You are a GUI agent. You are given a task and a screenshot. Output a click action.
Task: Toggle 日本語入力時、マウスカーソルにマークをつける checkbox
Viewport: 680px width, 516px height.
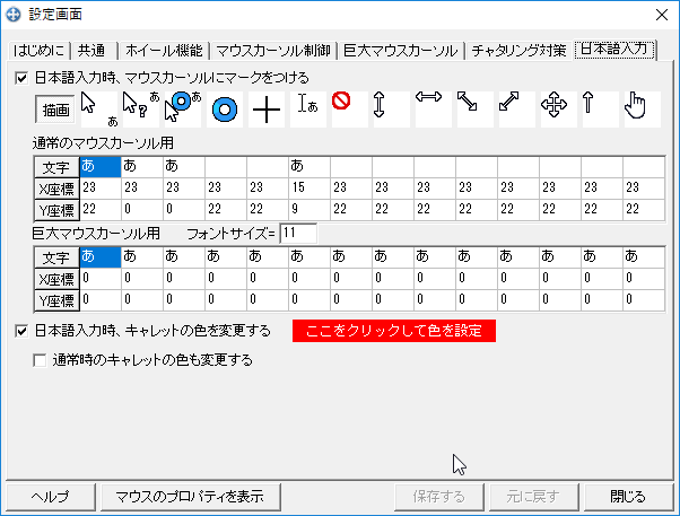coord(21,78)
